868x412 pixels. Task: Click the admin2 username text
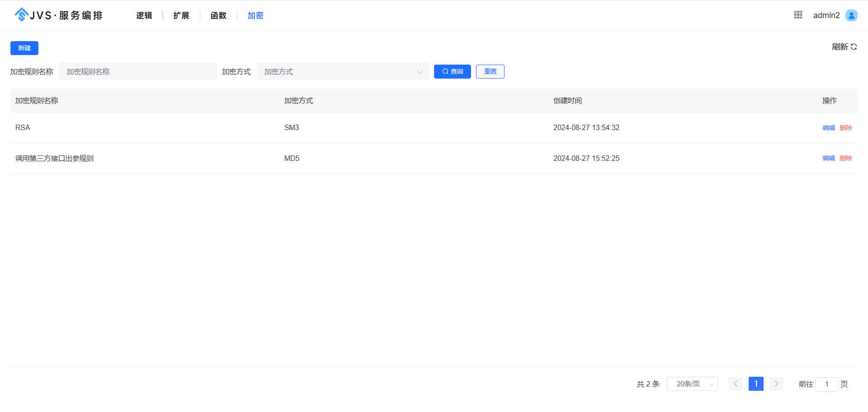click(826, 15)
